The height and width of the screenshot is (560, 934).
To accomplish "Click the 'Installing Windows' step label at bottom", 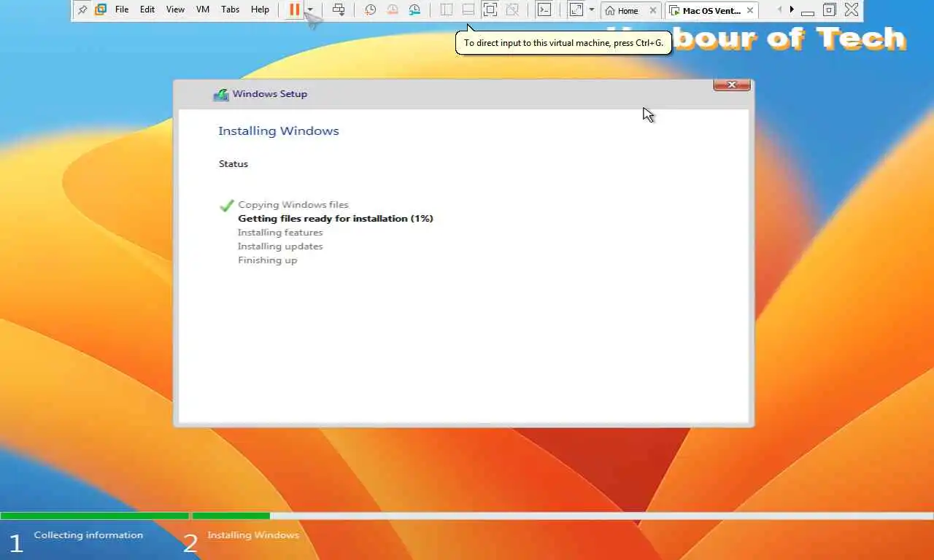I will (253, 535).
